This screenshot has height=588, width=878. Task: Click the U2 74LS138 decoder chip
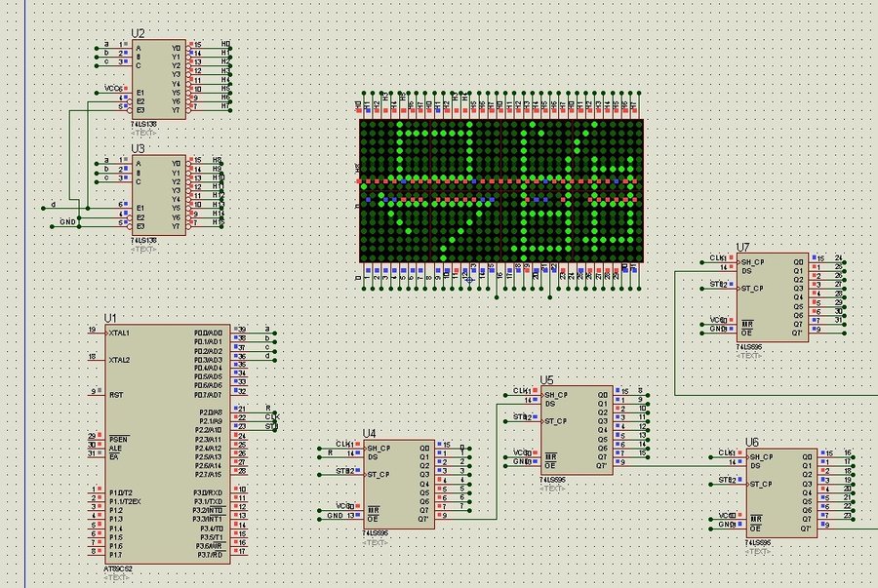[158, 78]
